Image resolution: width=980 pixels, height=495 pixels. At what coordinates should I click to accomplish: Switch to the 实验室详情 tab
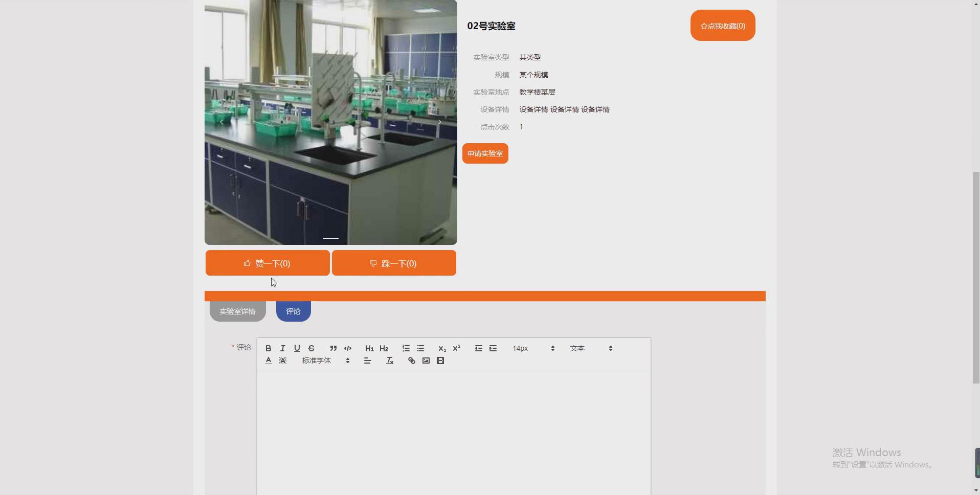pyautogui.click(x=237, y=311)
